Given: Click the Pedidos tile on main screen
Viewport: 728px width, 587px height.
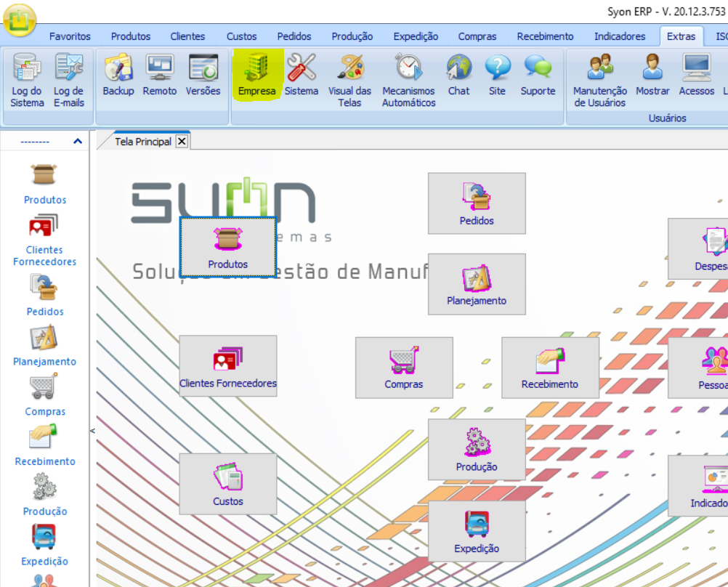Looking at the screenshot, I should pos(477,203).
